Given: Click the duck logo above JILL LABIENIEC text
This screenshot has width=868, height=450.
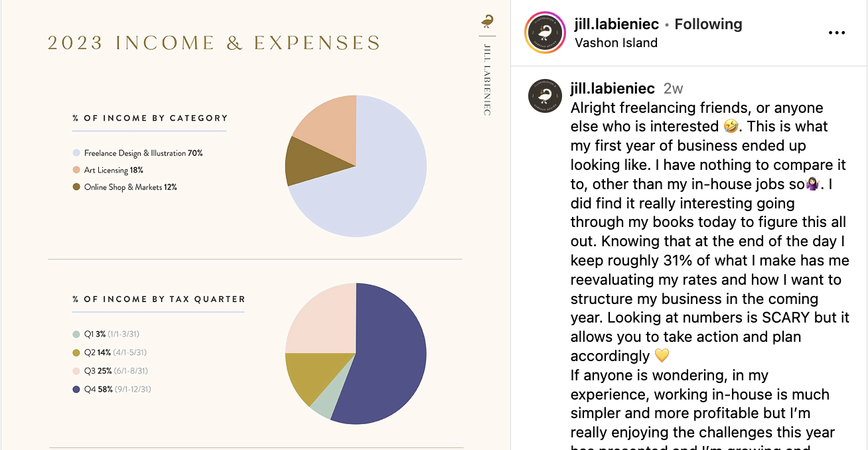Looking at the screenshot, I should pyautogui.click(x=486, y=20).
